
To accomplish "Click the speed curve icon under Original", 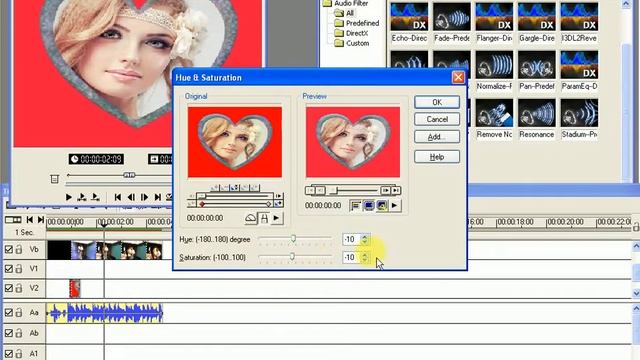I will point(251,218).
